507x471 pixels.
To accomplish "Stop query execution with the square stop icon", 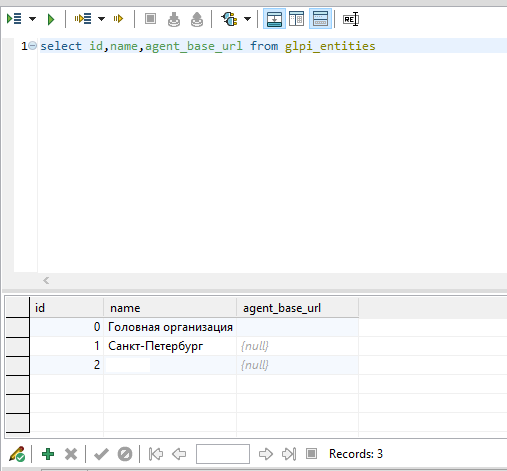I will pyautogui.click(x=150, y=19).
